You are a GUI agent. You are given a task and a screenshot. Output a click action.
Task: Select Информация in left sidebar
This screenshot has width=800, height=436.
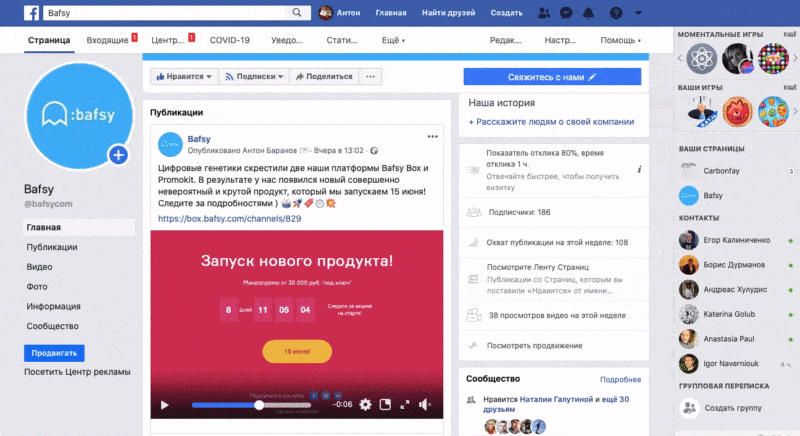click(54, 306)
